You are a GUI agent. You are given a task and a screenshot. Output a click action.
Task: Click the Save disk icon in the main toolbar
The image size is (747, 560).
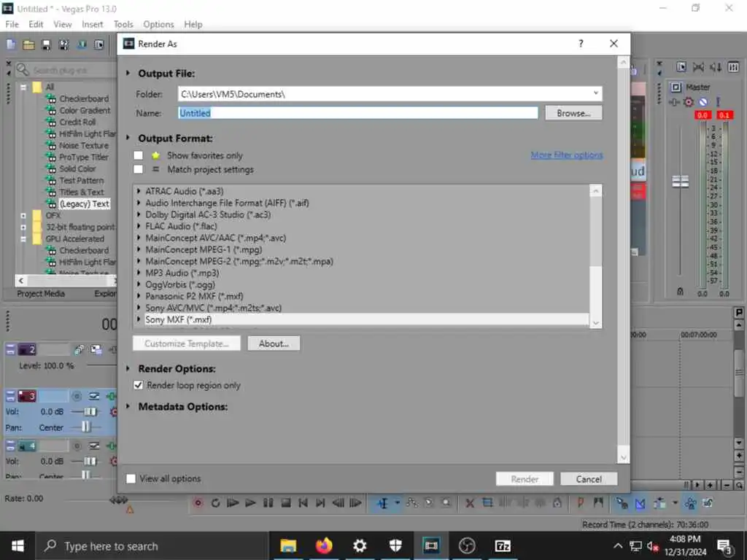[46, 44]
